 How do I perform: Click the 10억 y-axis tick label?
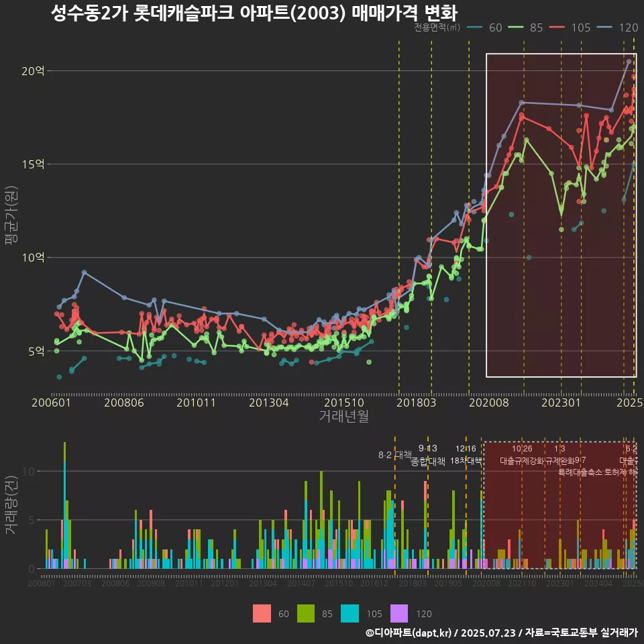tap(34, 258)
